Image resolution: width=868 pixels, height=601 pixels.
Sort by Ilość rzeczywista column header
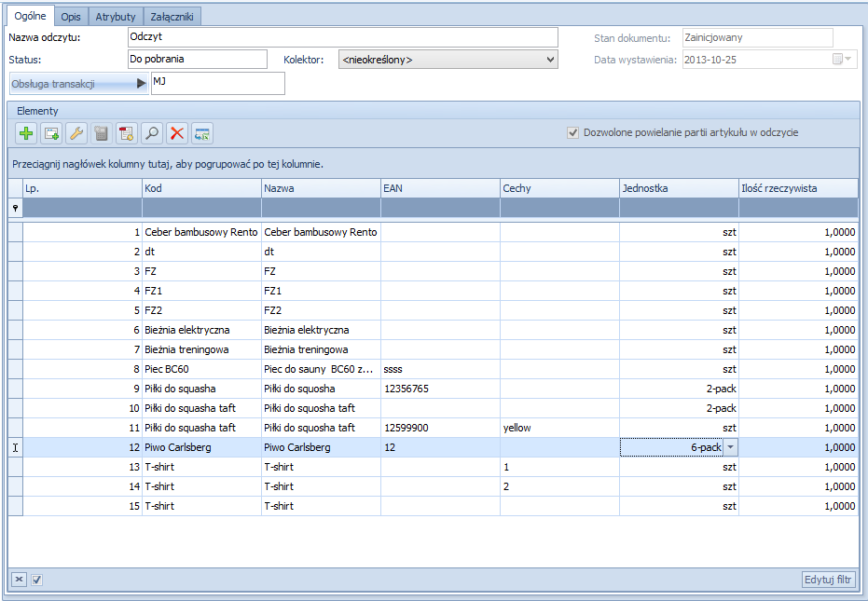[798, 188]
